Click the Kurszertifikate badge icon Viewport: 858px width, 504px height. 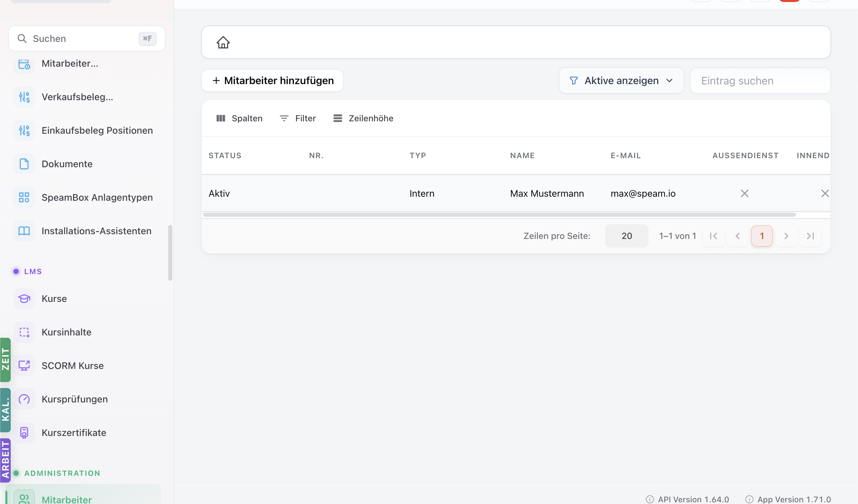point(24,433)
